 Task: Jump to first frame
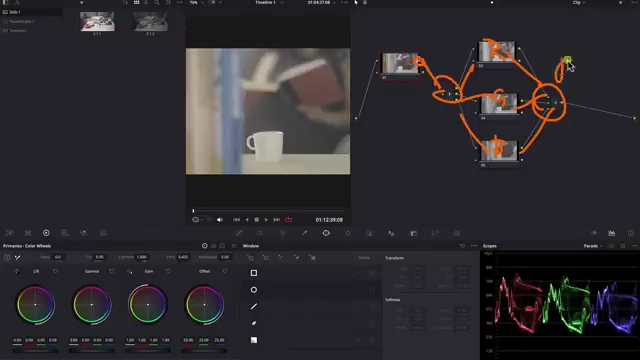[236, 220]
